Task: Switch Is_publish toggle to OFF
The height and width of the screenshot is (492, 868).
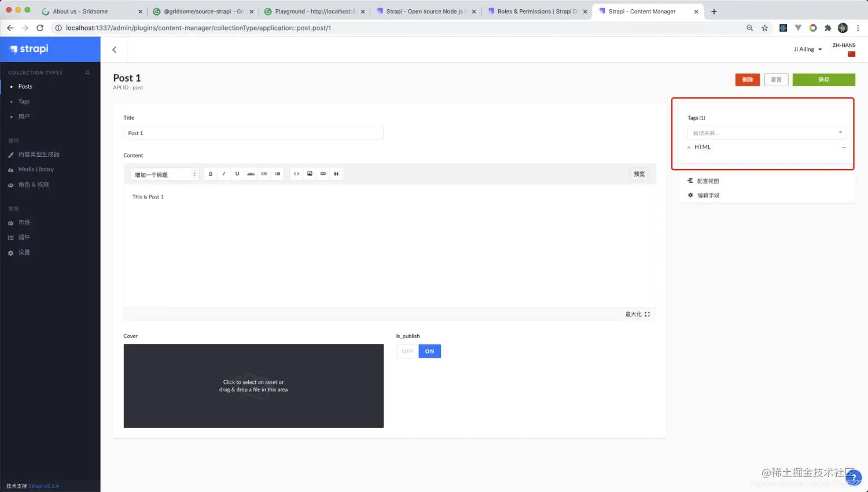Action: tap(407, 351)
